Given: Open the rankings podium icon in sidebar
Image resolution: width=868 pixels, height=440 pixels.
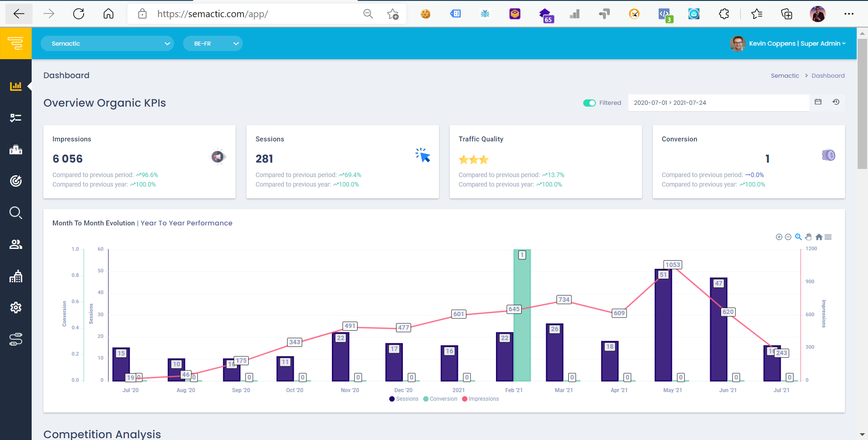Looking at the screenshot, I should click(x=16, y=150).
